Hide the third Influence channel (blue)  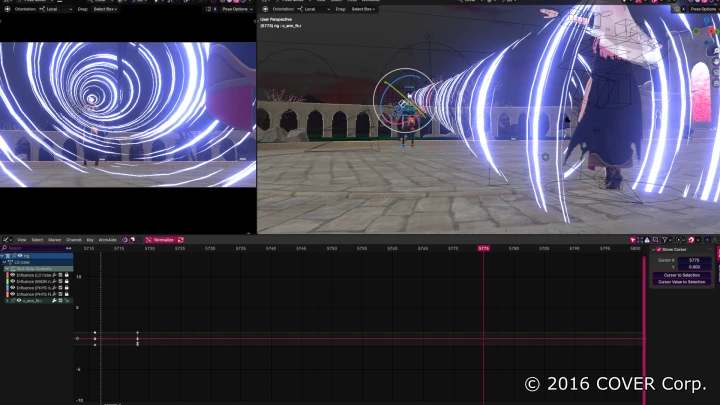tap(12, 288)
